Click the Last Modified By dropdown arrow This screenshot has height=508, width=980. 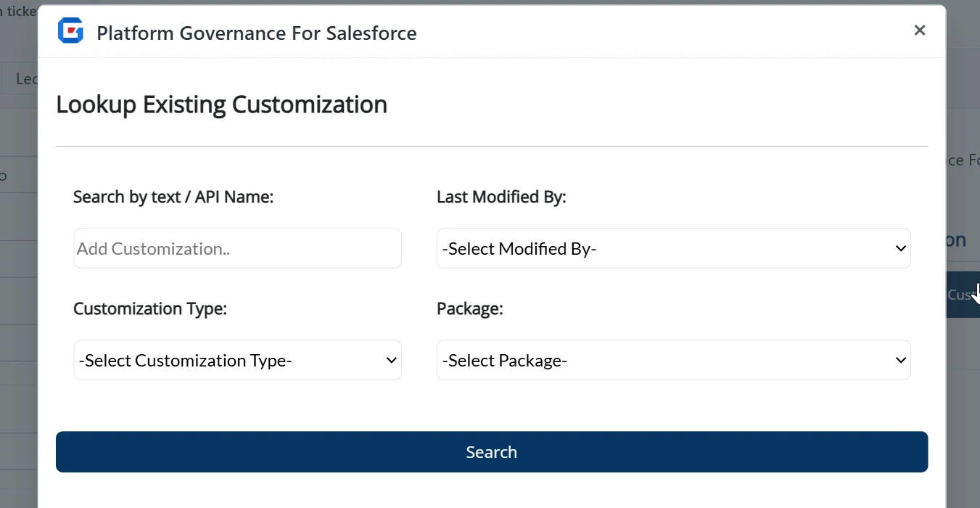point(900,248)
